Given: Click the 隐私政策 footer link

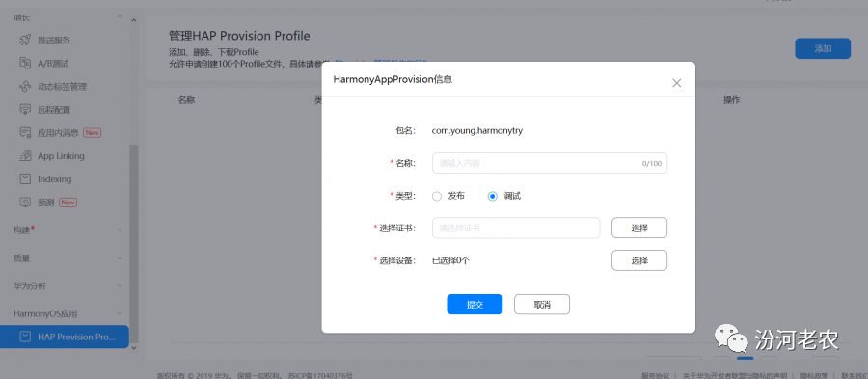Looking at the screenshot, I should point(814,375).
